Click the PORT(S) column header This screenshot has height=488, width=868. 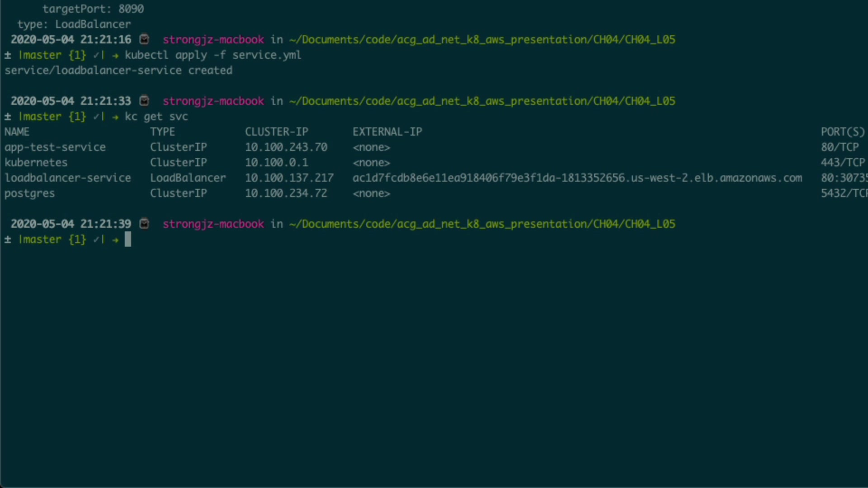(843, 132)
